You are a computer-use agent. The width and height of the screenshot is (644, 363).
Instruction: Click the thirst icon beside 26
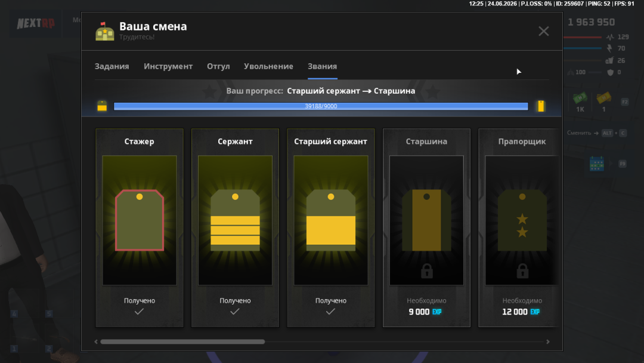pos(609,60)
